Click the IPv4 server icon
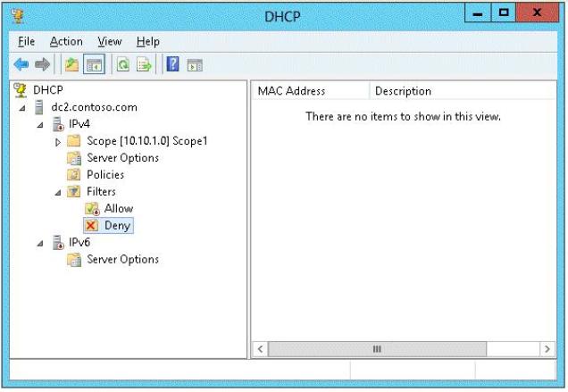The image size is (568, 392). (x=58, y=124)
